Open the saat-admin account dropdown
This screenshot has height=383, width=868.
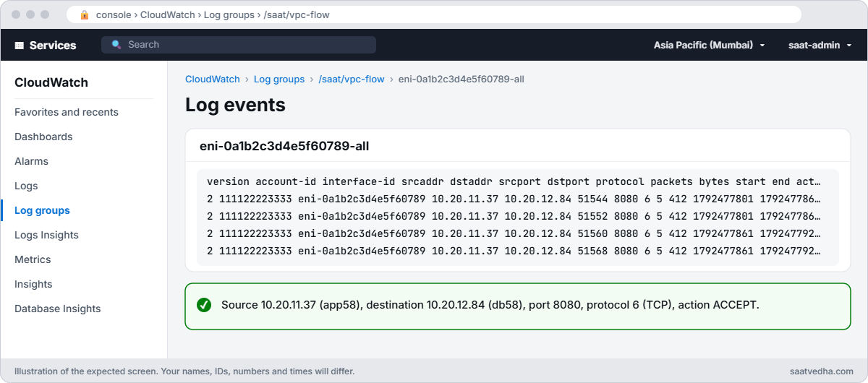click(x=820, y=45)
